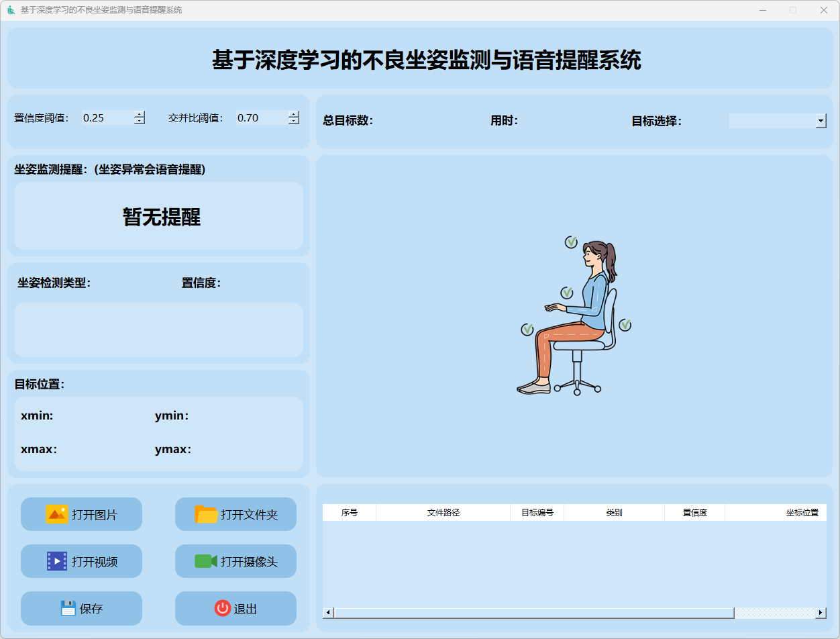Click the table scrollbar right arrow

pyautogui.click(x=821, y=613)
